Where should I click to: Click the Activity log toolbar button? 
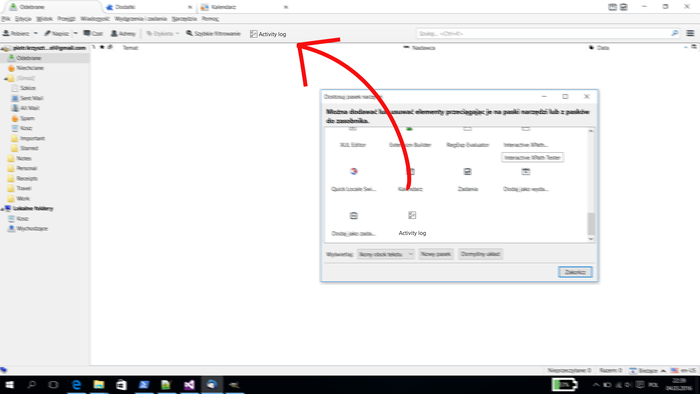point(268,34)
